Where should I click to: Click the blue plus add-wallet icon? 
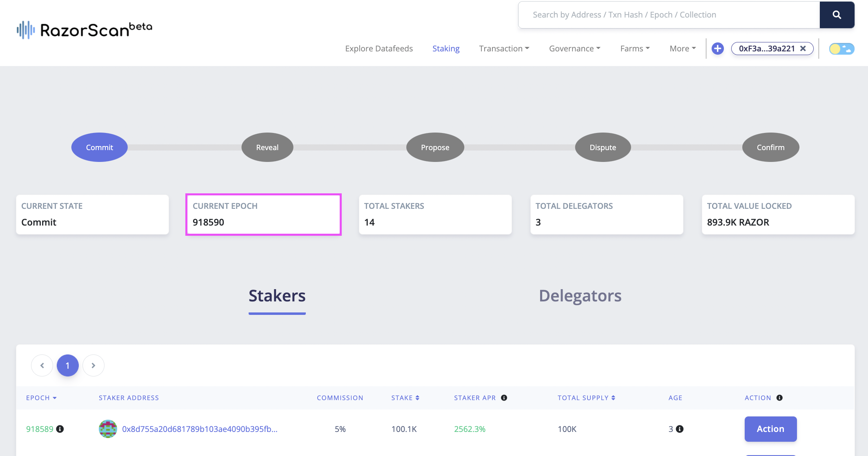point(717,49)
